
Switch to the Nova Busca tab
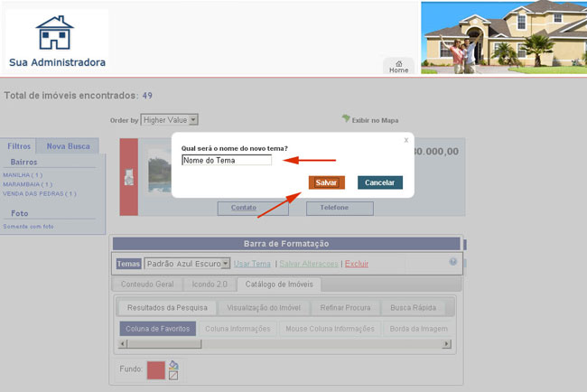click(x=68, y=145)
